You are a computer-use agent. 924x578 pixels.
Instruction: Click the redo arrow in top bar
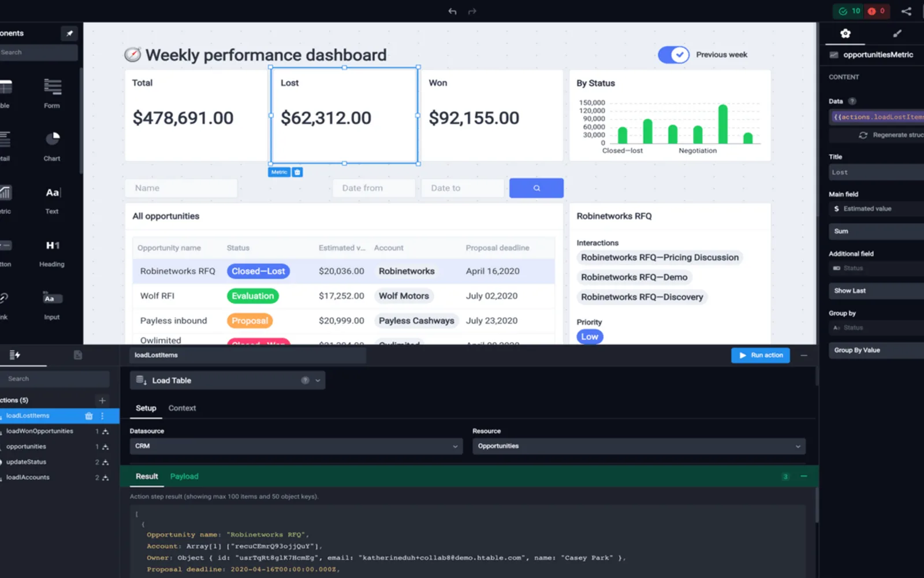coord(472,11)
